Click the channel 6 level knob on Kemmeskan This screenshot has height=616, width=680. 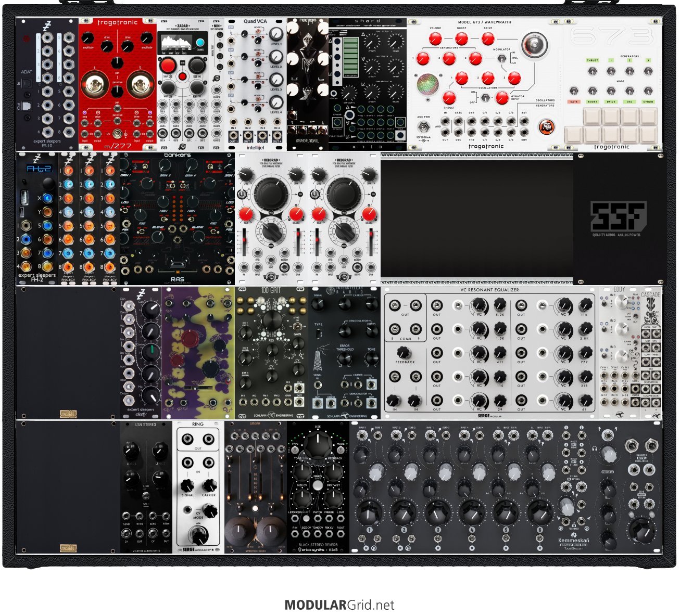coord(540,512)
